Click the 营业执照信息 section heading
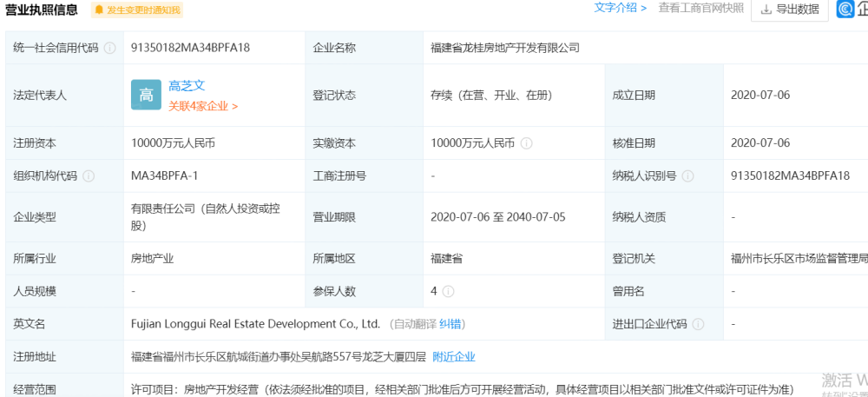 tap(42, 10)
